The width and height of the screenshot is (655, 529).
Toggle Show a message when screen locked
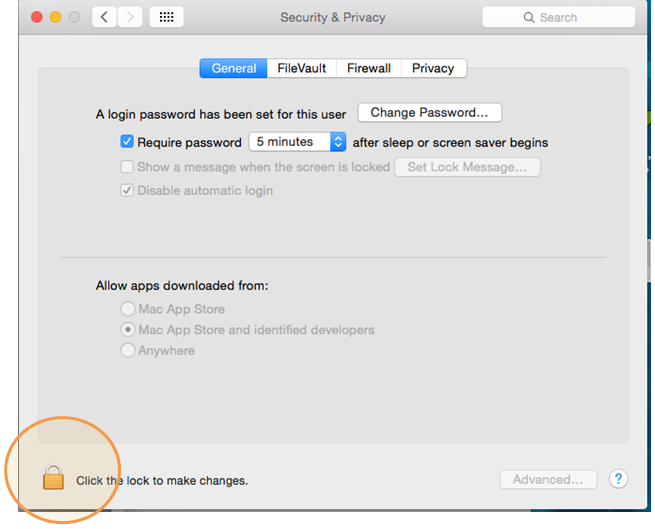(127, 167)
